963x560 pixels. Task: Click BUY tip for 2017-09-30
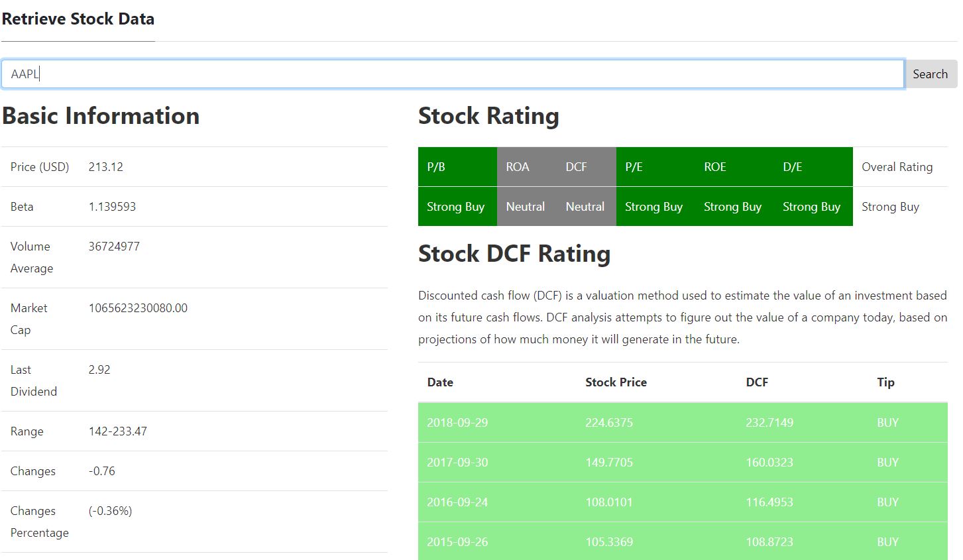pyautogui.click(x=888, y=463)
